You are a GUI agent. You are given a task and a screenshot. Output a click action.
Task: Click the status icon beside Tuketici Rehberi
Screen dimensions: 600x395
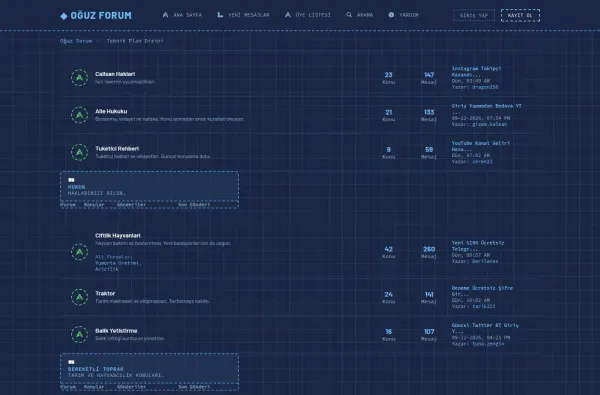click(x=80, y=152)
